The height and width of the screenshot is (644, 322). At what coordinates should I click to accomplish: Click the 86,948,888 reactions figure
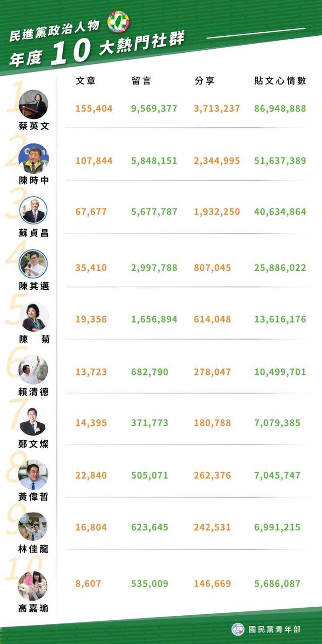coord(280,108)
